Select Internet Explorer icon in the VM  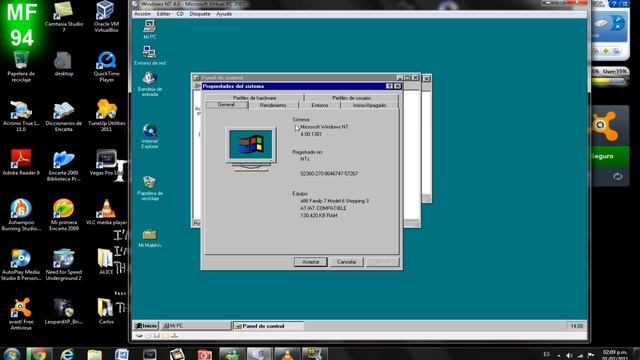pos(149,136)
